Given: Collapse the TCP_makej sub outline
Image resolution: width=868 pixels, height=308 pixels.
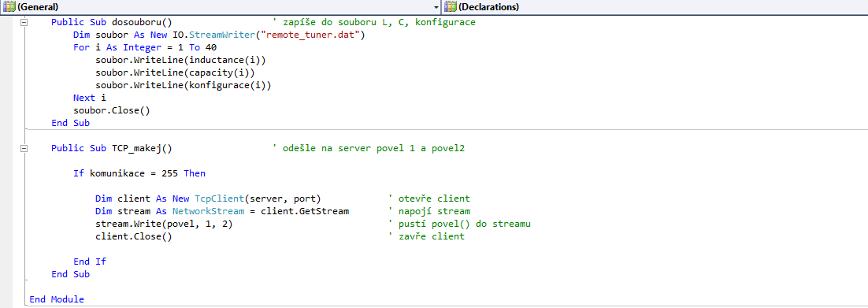Looking at the screenshot, I should click(24, 148).
